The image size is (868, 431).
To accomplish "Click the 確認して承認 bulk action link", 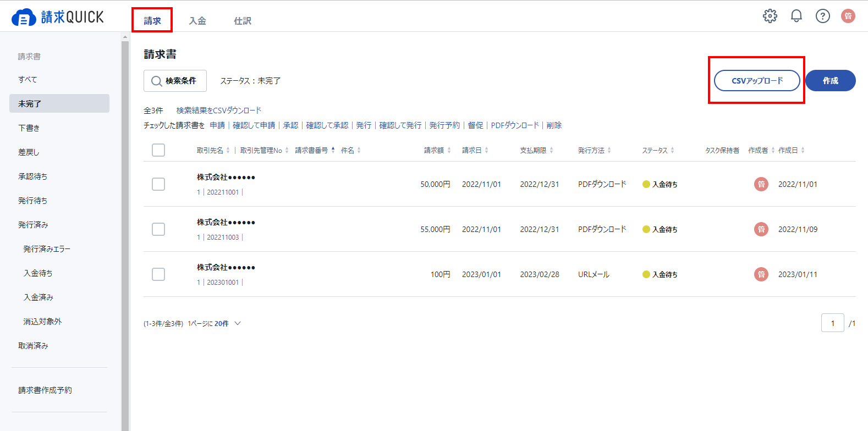I will 327,125.
